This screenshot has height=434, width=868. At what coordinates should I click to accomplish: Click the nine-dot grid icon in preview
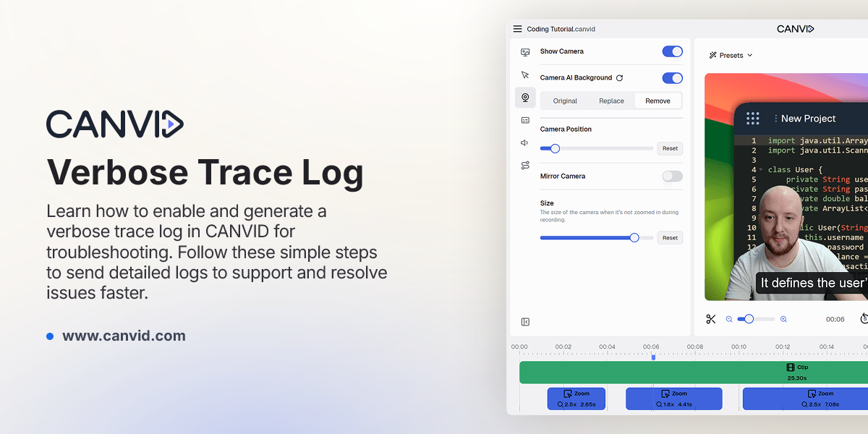(752, 119)
